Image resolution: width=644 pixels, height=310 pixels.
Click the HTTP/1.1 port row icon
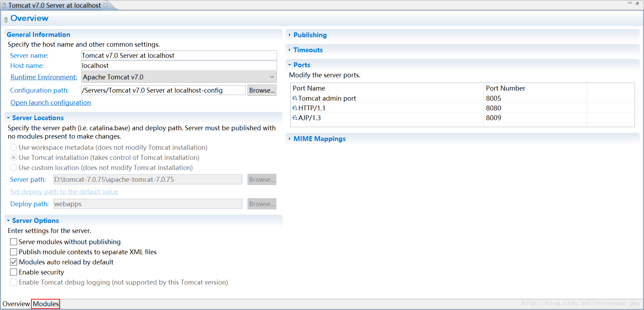tap(294, 108)
